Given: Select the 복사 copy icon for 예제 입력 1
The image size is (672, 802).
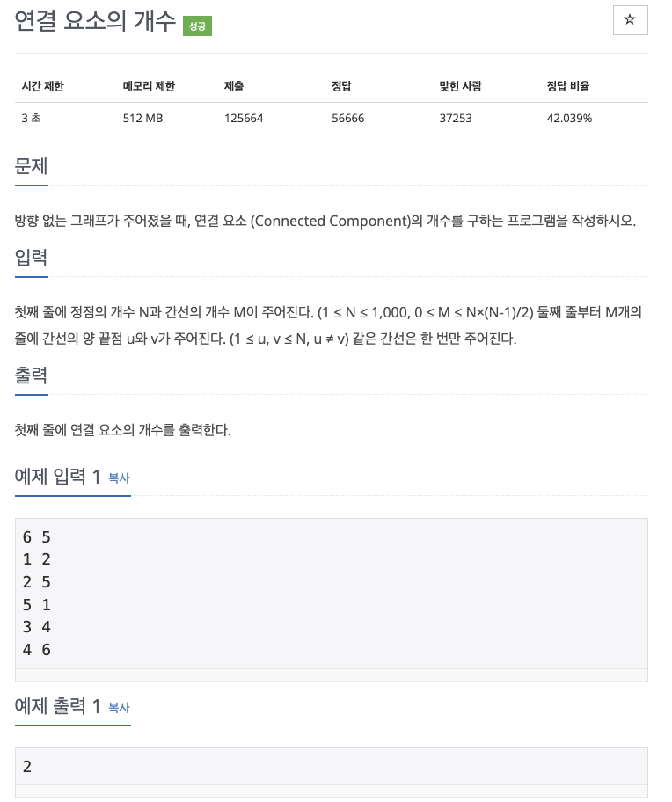Looking at the screenshot, I should pyautogui.click(x=117, y=478).
